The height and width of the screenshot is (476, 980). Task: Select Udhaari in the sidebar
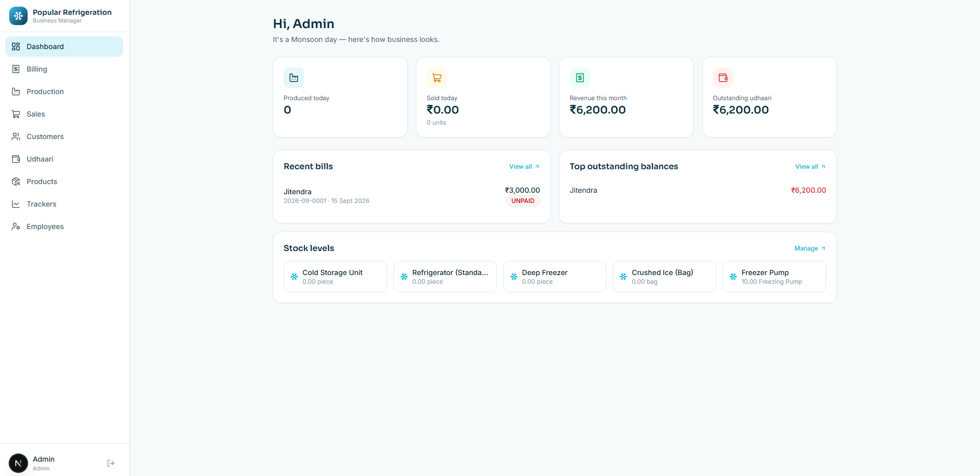[64, 159]
